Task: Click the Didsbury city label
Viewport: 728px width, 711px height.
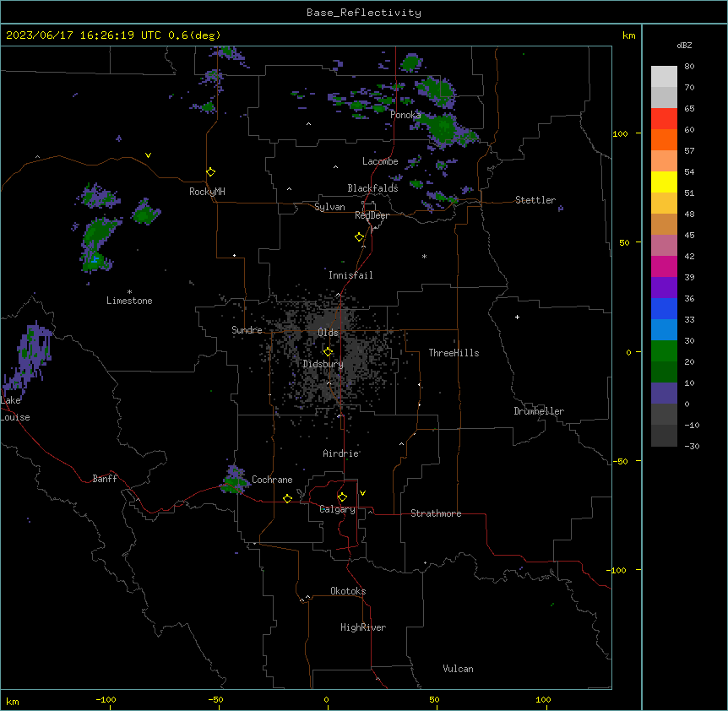Action: point(323,364)
